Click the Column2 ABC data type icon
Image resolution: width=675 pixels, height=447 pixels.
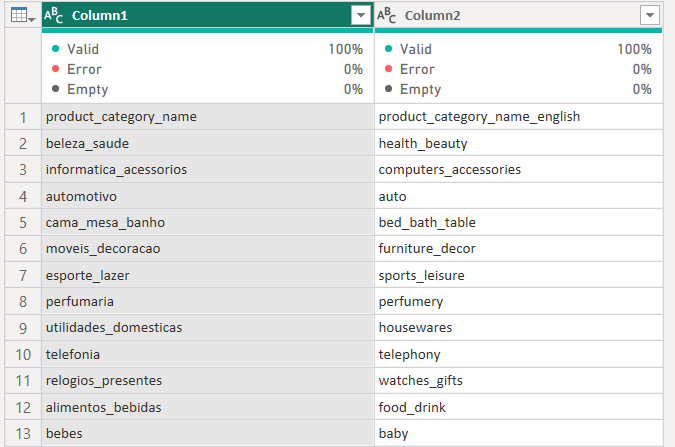386,16
